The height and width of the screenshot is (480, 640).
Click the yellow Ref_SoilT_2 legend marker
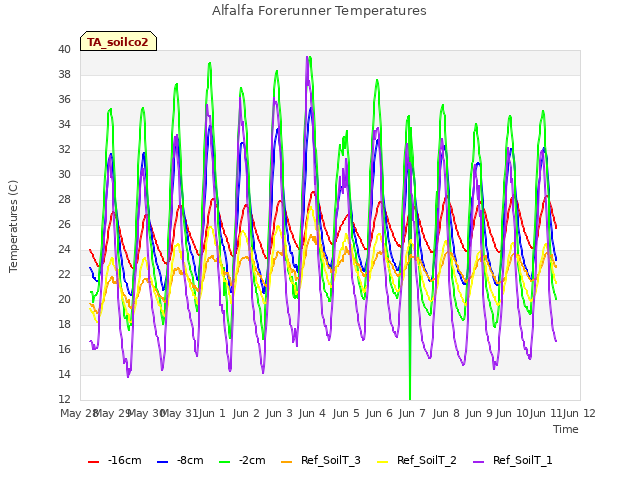(382, 462)
